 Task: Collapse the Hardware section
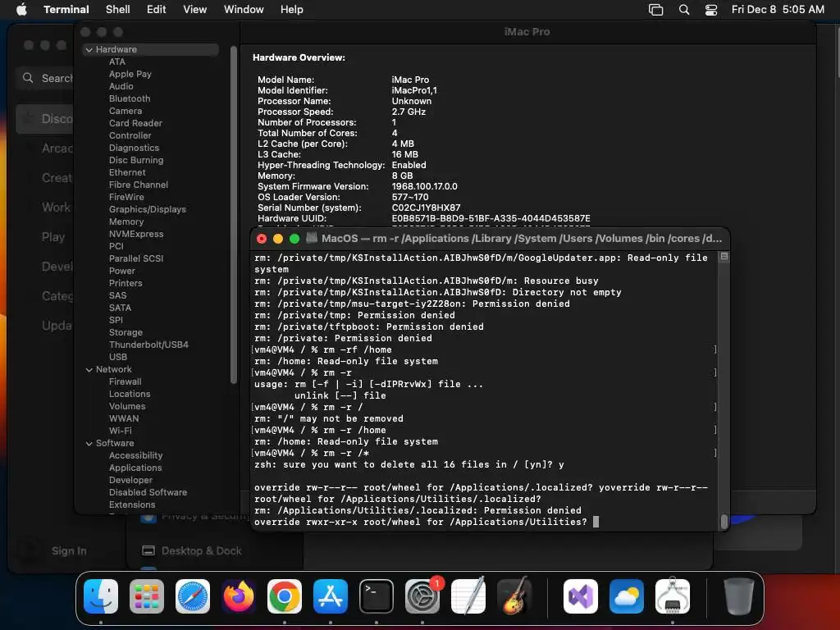[89, 49]
